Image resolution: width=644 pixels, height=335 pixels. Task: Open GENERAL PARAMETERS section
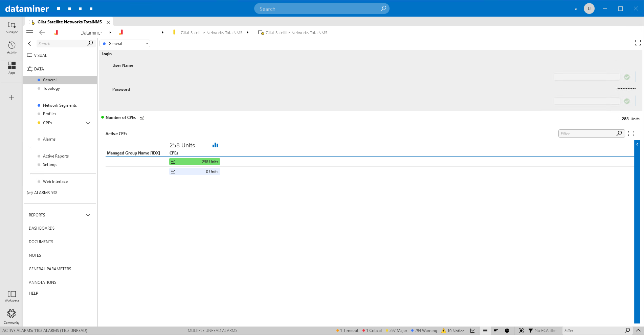pyautogui.click(x=50, y=269)
